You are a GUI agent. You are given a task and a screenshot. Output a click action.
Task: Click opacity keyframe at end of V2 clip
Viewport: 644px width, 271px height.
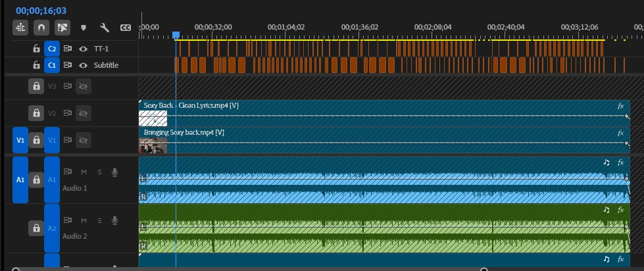tap(627, 116)
